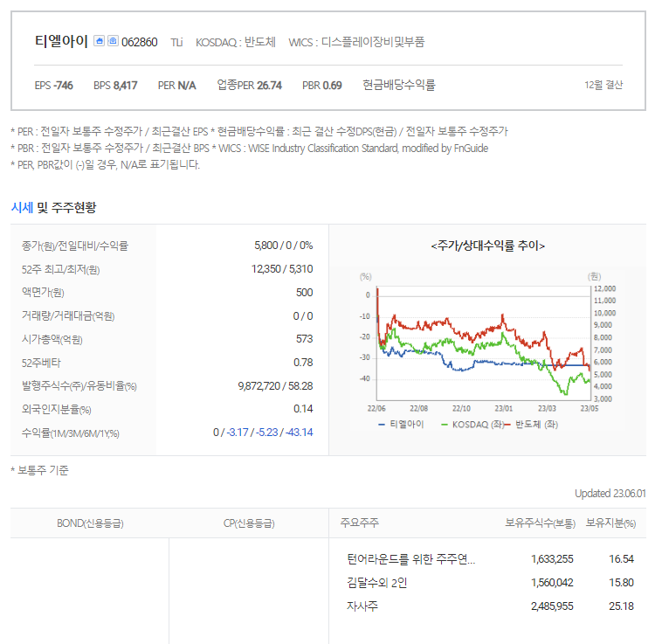
Task: Select the share count 1,633,255
Action: pos(552,559)
